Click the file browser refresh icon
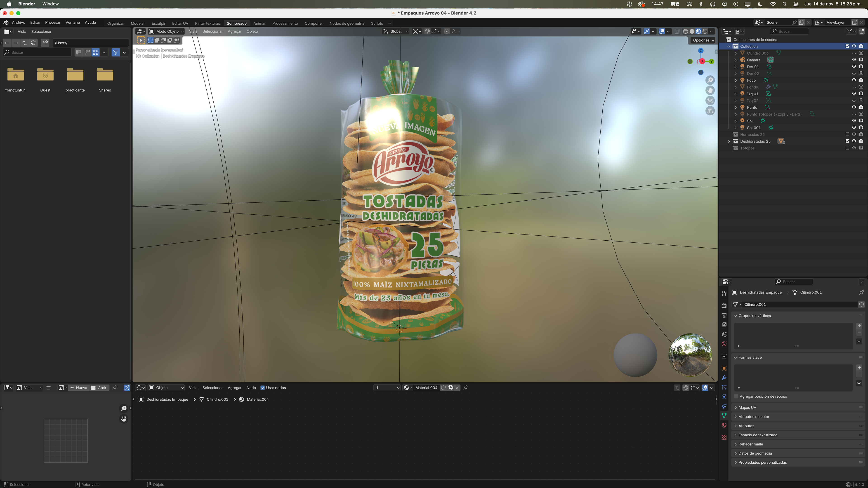868x488 pixels. click(33, 43)
